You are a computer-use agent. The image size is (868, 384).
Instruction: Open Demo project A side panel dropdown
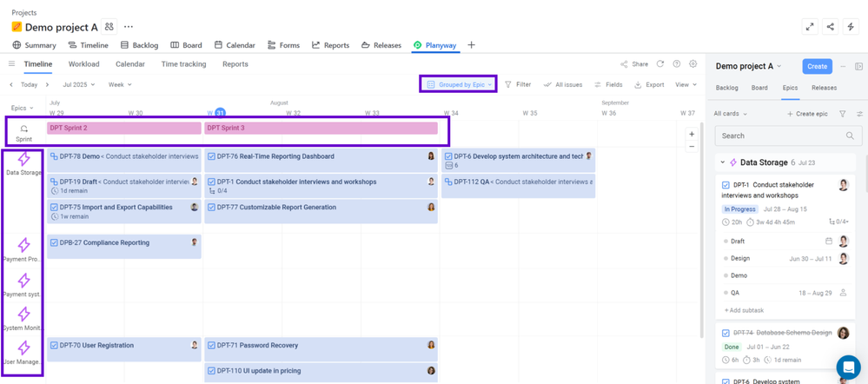(x=748, y=66)
